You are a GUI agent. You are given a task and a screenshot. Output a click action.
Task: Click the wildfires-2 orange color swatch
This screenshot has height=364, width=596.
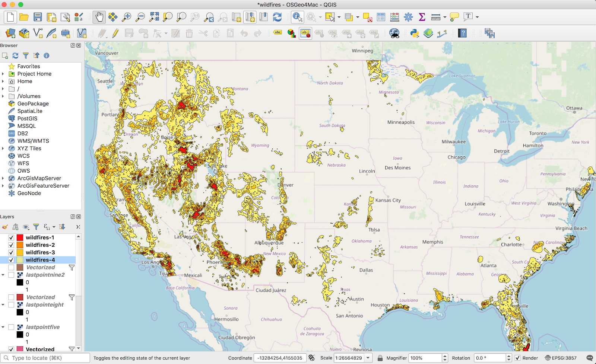pyautogui.click(x=20, y=245)
